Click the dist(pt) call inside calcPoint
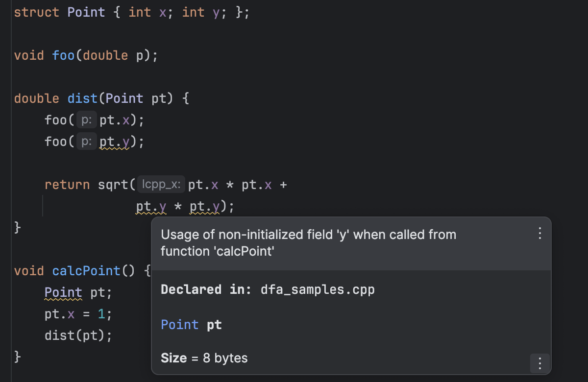This screenshot has height=382, width=588. [x=77, y=336]
